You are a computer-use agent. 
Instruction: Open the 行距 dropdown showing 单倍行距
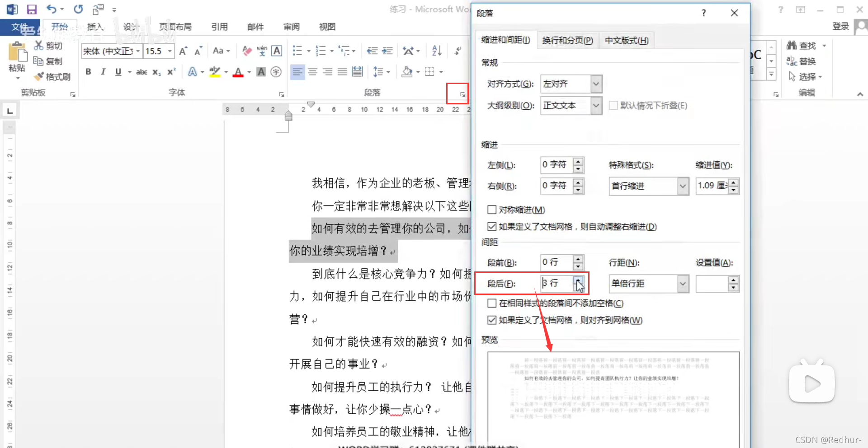(683, 284)
